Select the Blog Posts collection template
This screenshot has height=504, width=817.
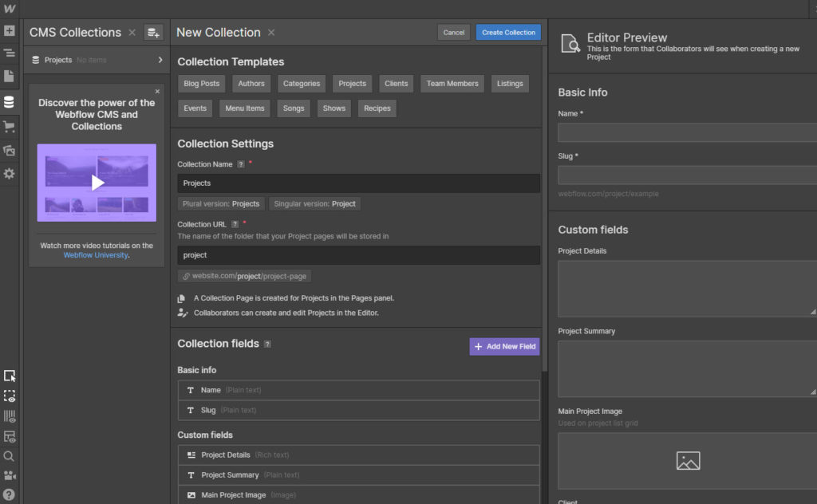click(x=201, y=84)
